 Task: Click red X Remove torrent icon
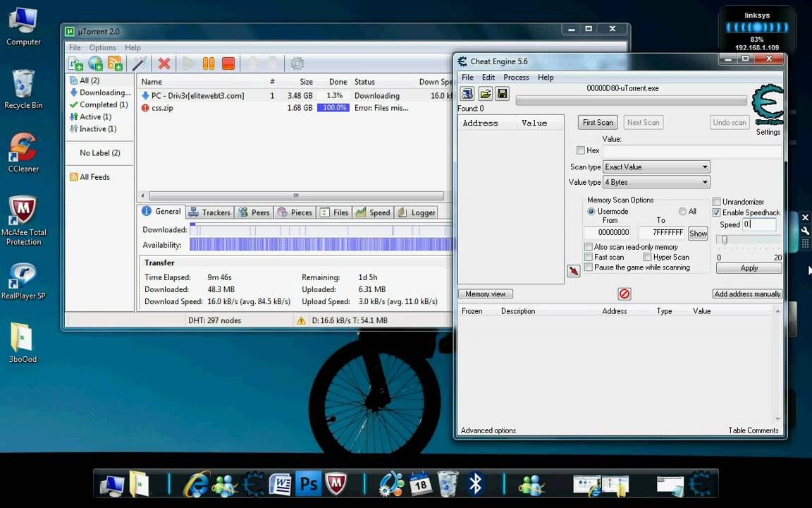tap(164, 64)
